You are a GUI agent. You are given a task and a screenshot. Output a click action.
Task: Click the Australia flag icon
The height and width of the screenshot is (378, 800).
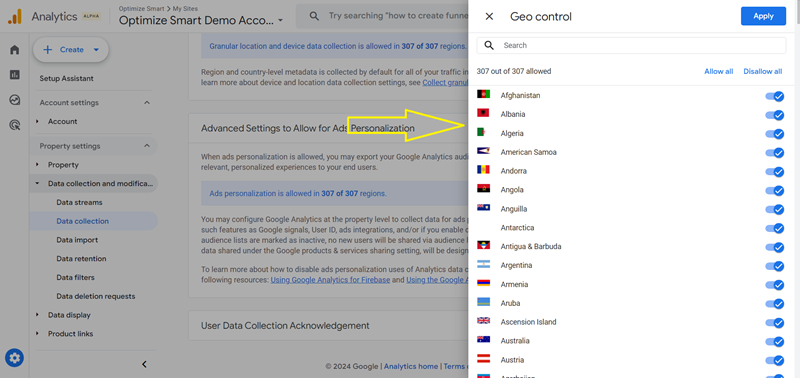[483, 340]
